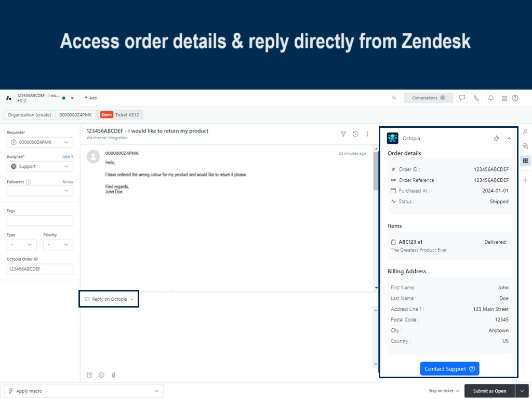Click the attachment paperclip icon
This screenshot has width=532, height=399.
click(113, 375)
